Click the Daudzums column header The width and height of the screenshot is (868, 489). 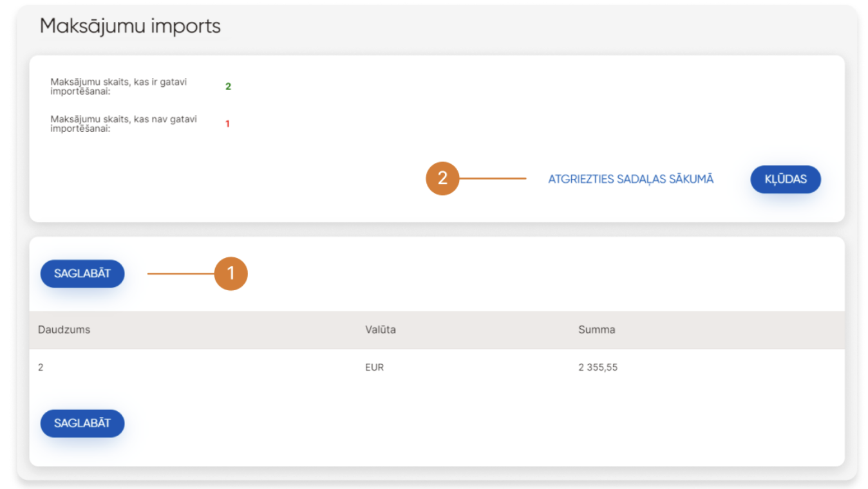coord(64,329)
